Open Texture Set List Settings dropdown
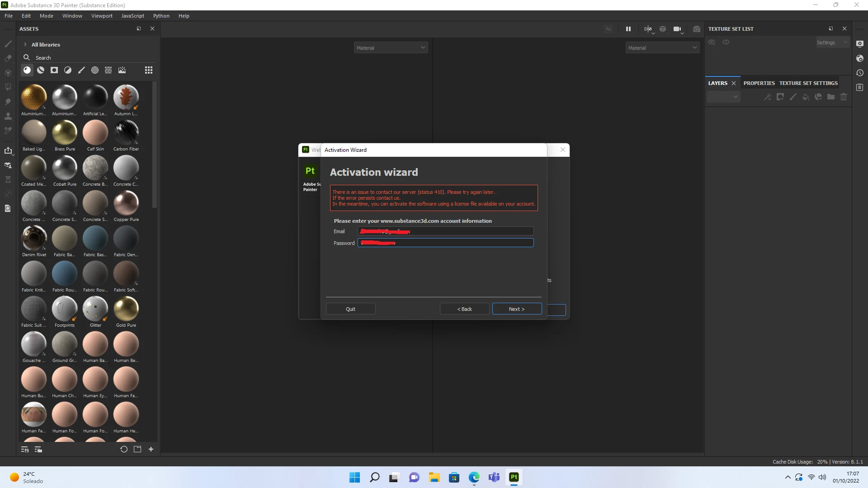This screenshot has height=488, width=868. pos(832,42)
